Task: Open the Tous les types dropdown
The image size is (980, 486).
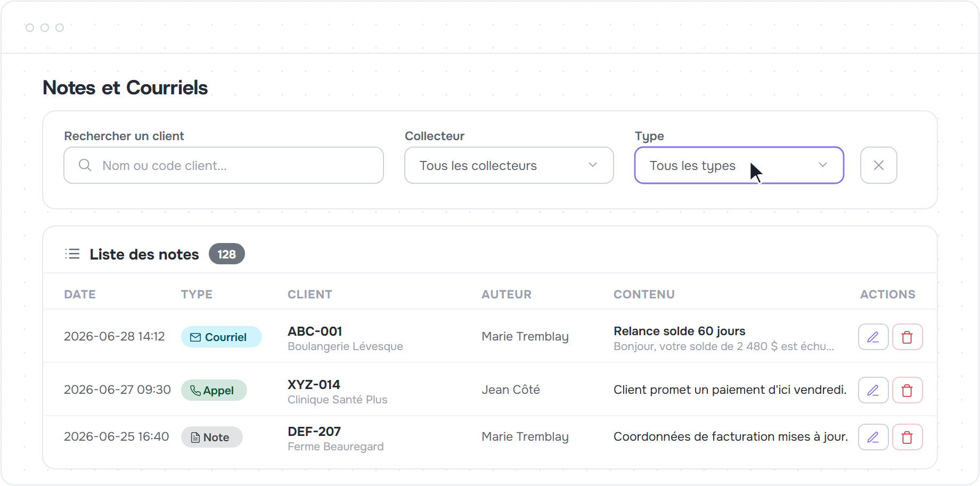Action: pos(739,165)
